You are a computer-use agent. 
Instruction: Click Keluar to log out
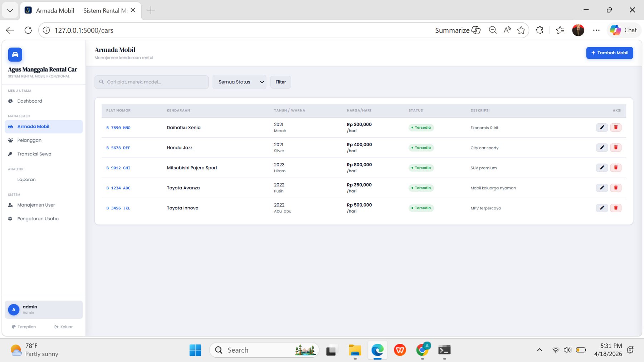click(64, 327)
